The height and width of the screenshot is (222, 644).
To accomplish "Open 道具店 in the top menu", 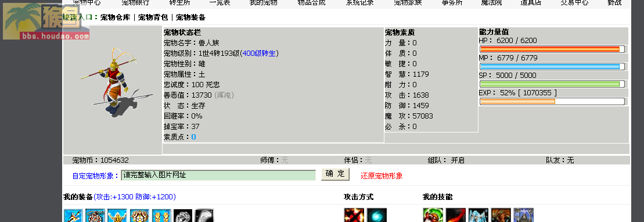I will [531, 3].
